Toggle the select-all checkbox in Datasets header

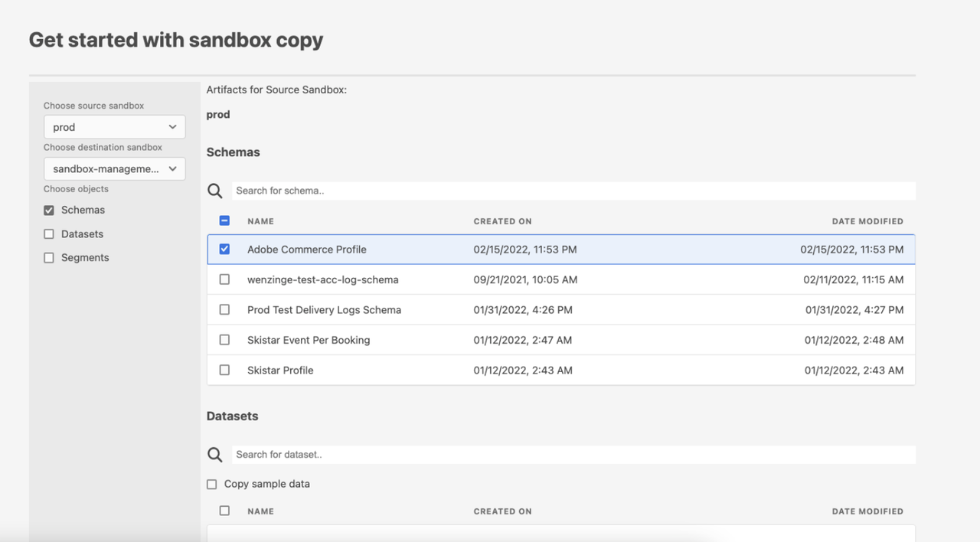click(x=224, y=511)
